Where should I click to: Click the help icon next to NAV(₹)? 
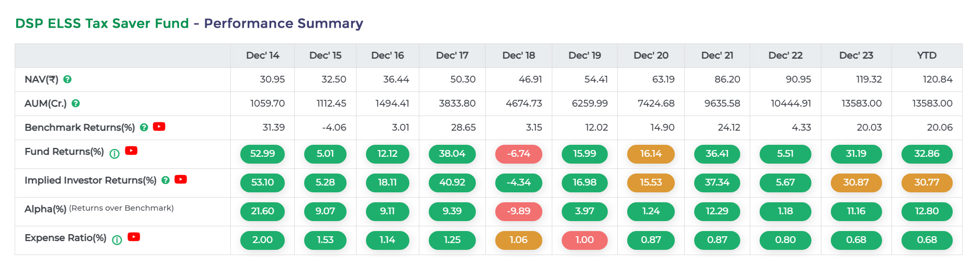click(68, 79)
